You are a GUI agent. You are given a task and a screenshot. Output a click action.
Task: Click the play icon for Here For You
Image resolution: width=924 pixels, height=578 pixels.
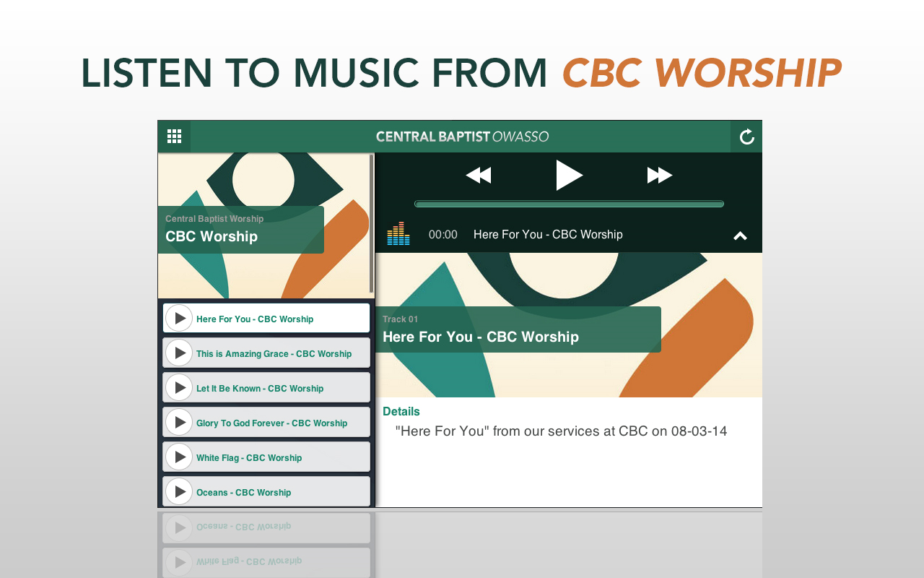(180, 317)
